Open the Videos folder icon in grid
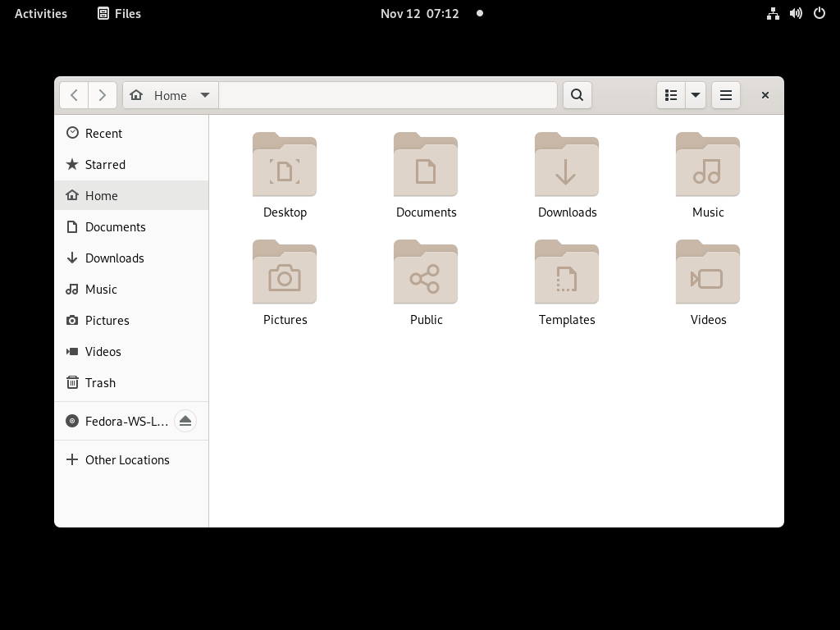This screenshot has width=840, height=630. point(708,272)
